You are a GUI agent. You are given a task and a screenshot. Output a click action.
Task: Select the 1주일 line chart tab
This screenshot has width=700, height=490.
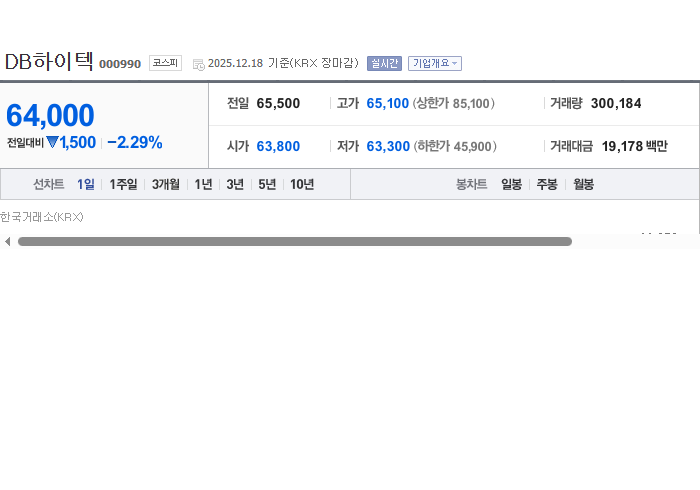pyautogui.click(x=123, y=184)
